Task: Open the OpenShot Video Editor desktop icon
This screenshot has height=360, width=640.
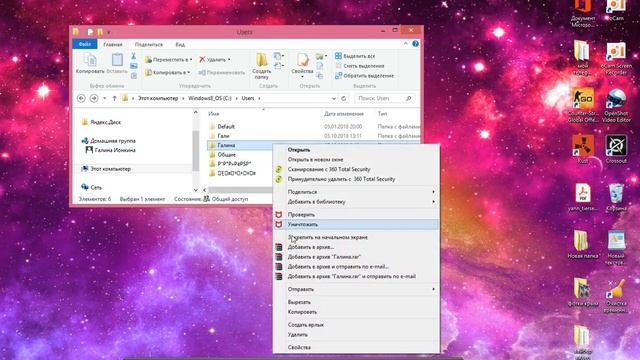Action: coord(616,105)
